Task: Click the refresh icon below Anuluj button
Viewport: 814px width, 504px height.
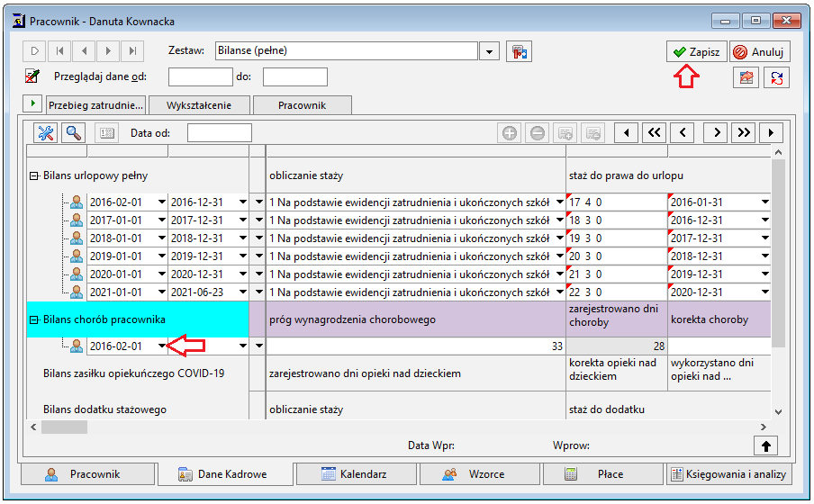Action: coord(776,78)
